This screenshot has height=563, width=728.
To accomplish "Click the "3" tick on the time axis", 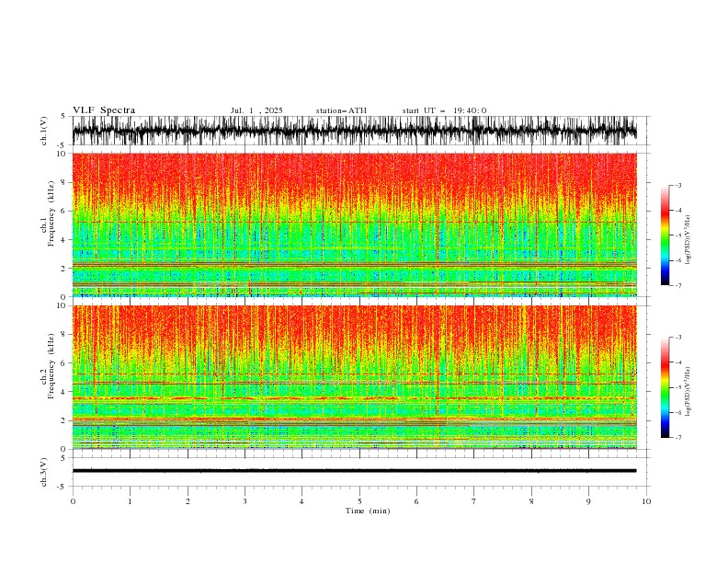I will (x=245, y=501).
